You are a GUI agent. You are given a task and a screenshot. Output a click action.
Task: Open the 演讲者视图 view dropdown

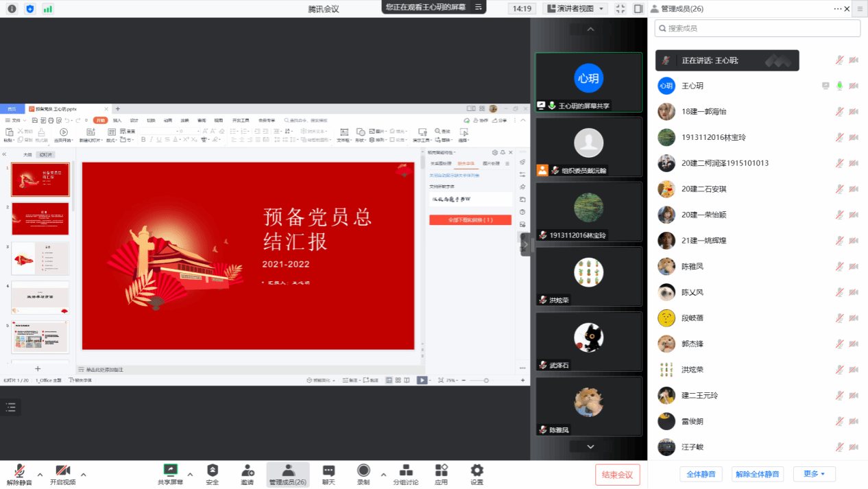[x=575, y=9]
